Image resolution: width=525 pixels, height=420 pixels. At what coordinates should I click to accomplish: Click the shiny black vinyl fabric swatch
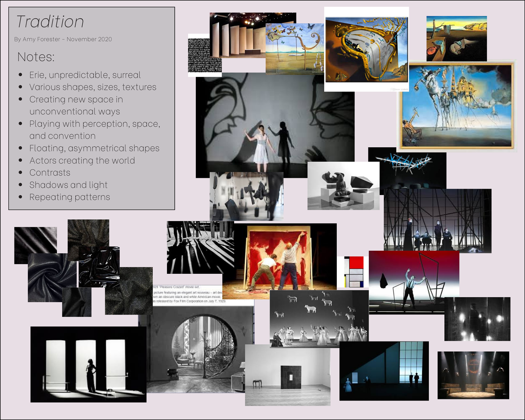point(99,267)
